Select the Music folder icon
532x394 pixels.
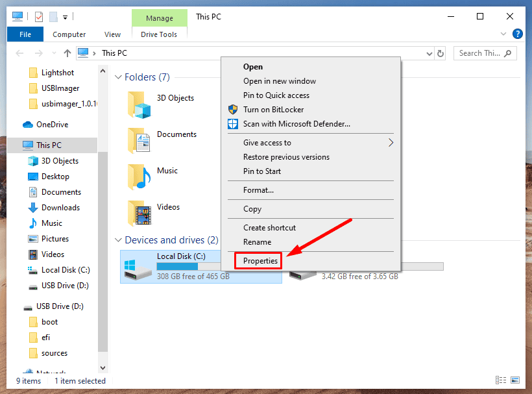click(x=139, y=177)
